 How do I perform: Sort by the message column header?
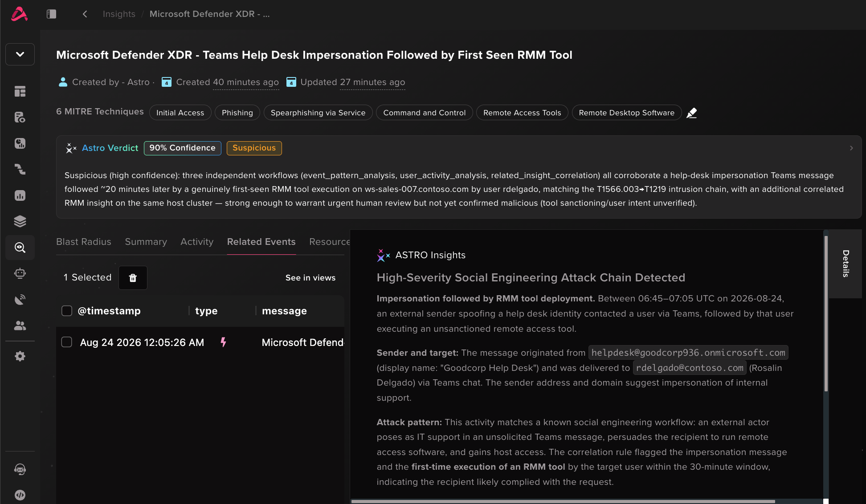[284, 311]
